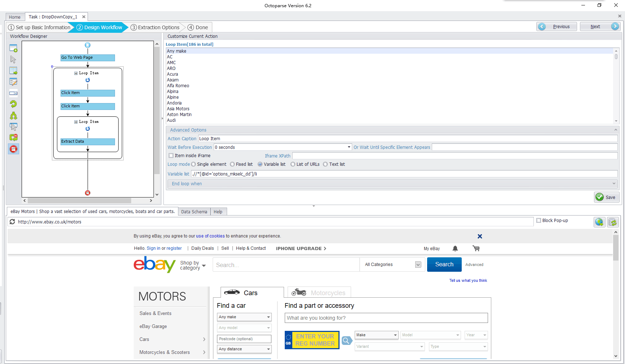The height and width of the screenshot is (364, 625).
Task: Click the Go To Web Page step
Action: tap(88, 58)
